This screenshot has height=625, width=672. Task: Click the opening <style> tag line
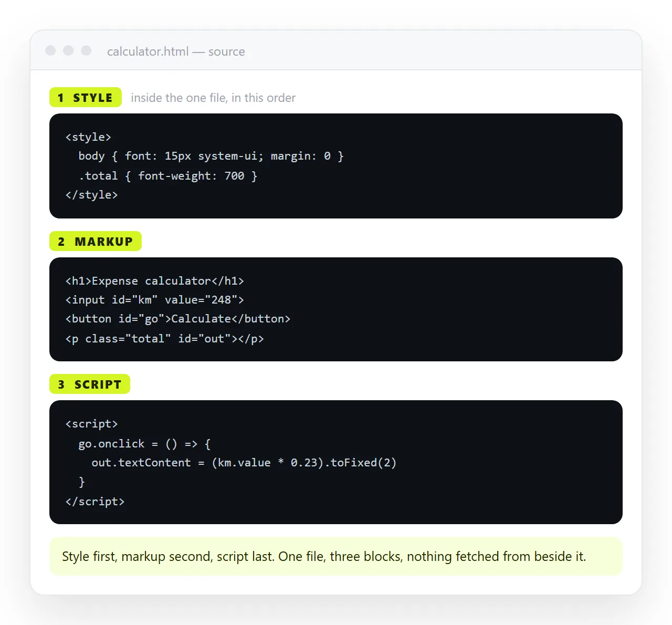tap(88, 137)
